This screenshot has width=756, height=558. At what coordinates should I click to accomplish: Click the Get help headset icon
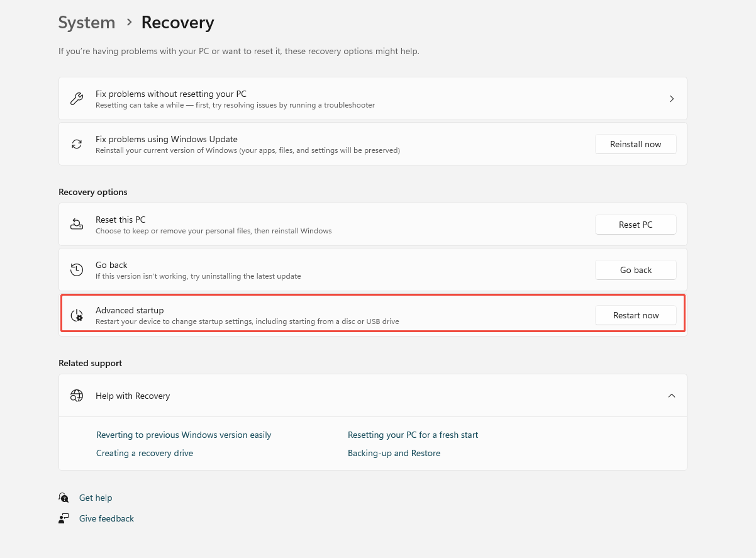tap(64, 498)
